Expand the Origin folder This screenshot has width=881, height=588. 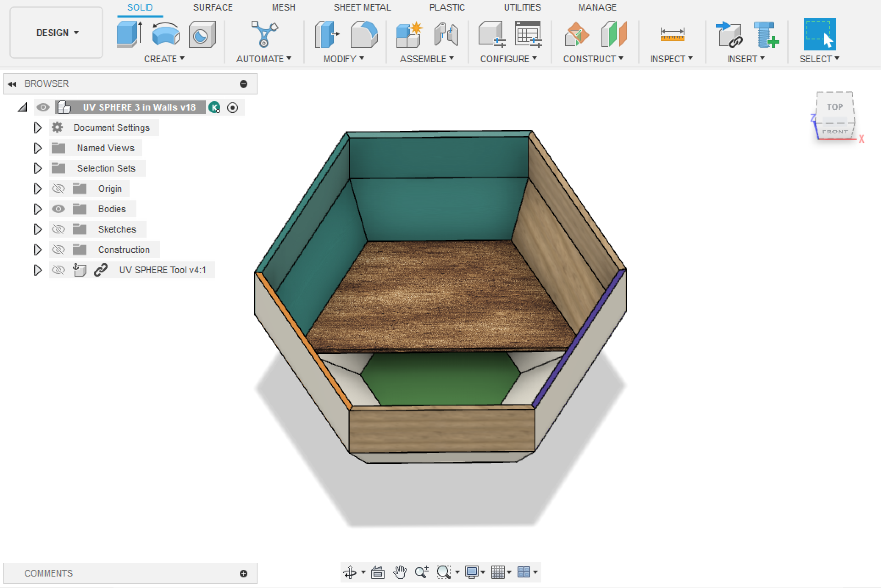38,189
